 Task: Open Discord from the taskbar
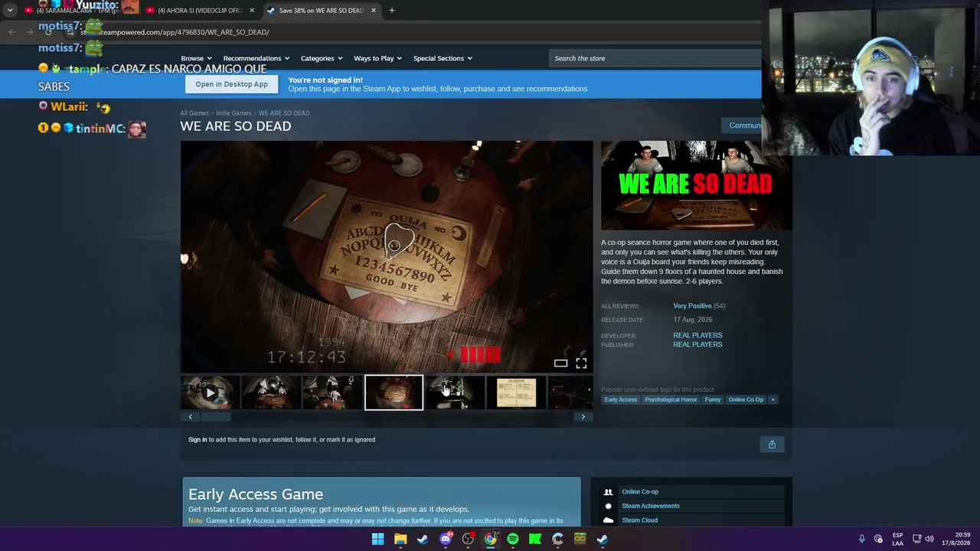446,539
